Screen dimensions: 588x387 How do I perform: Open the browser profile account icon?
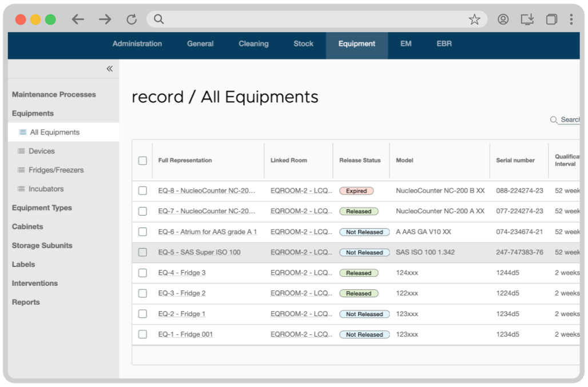(x=503, y=19)
